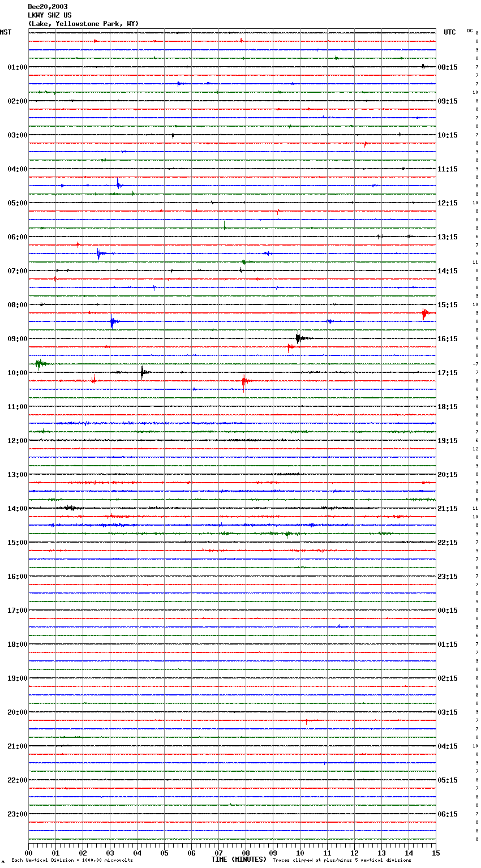Click the 08:15 UTC row label
Screen dimensions: 481x868
pos(448,67)
